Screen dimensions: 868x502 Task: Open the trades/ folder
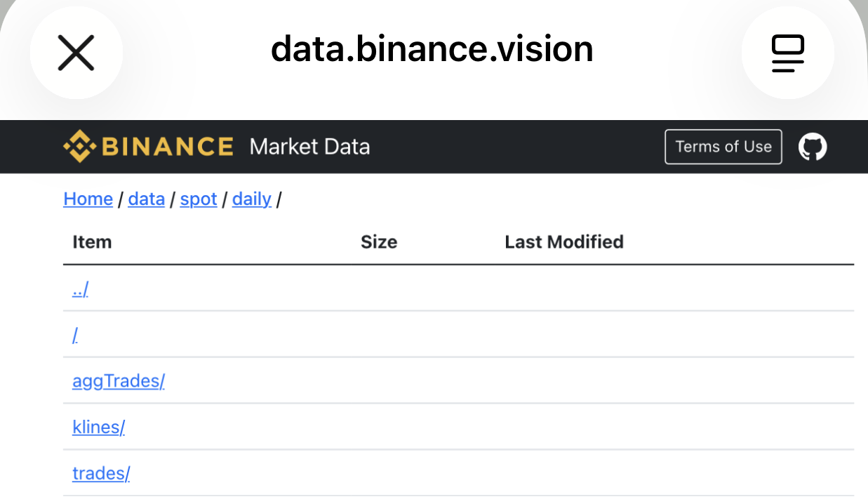[x=101, y=473]
